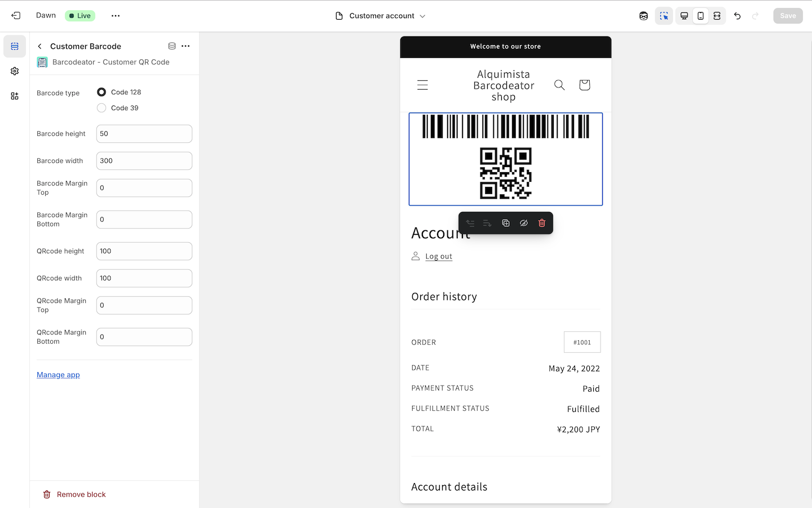Image resolution: width=812 pixels, height=508 pixels.
Task: Open the App embeds sidebar icon
Action: tap(15, 96)
